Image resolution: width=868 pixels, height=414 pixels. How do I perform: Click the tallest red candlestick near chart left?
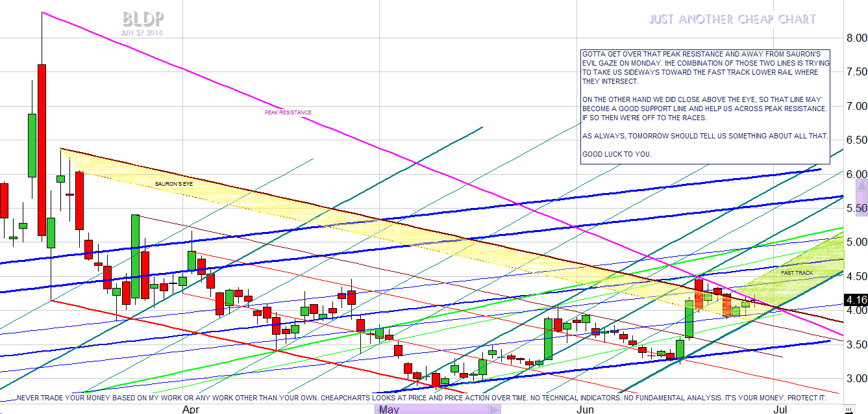point(42,149)
